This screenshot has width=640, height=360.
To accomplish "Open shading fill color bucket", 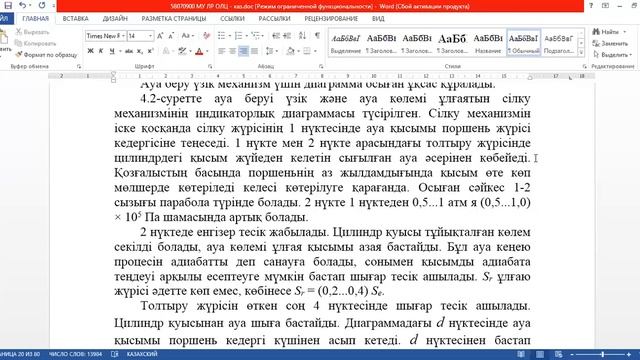I will tap(291, 51).
